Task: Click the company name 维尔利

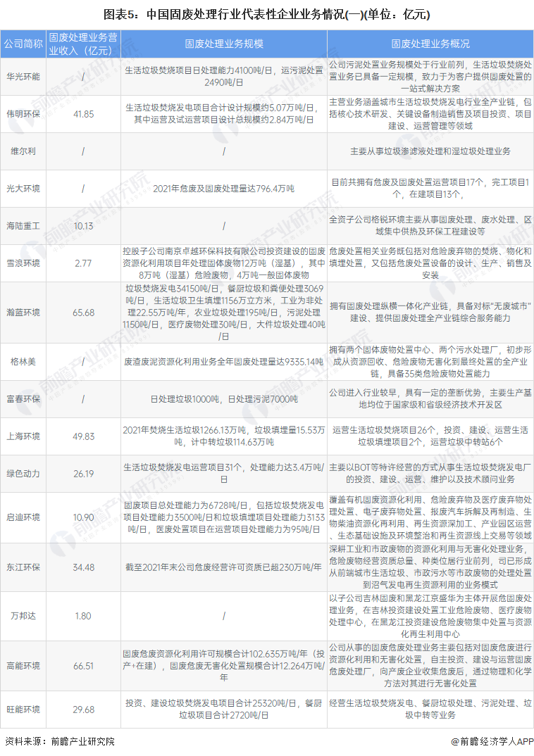Action: point(23,151)
